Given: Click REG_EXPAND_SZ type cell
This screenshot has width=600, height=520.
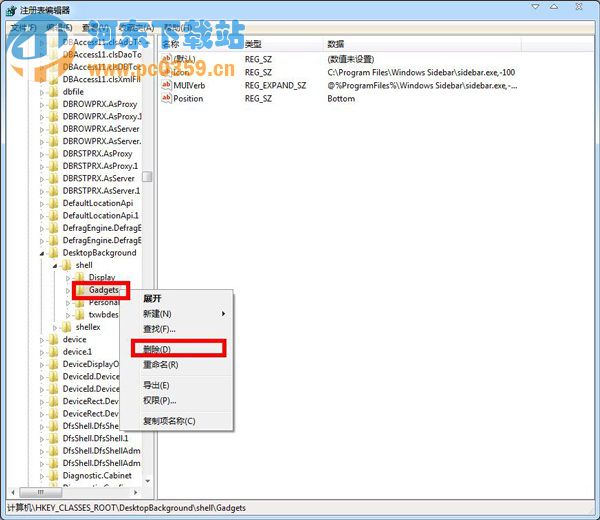Looking at the screenshot, I should point(275,85).
